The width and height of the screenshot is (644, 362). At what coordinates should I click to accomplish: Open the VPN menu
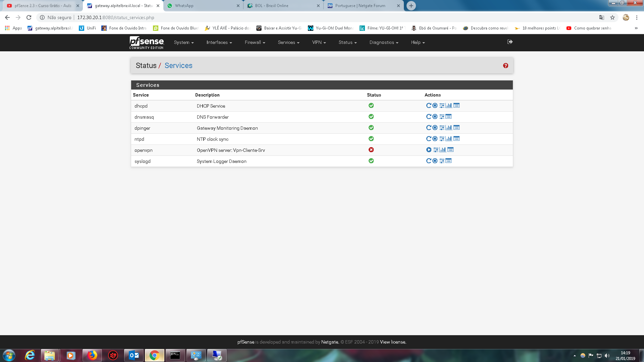pyautogui.click(x=319, y=43)
